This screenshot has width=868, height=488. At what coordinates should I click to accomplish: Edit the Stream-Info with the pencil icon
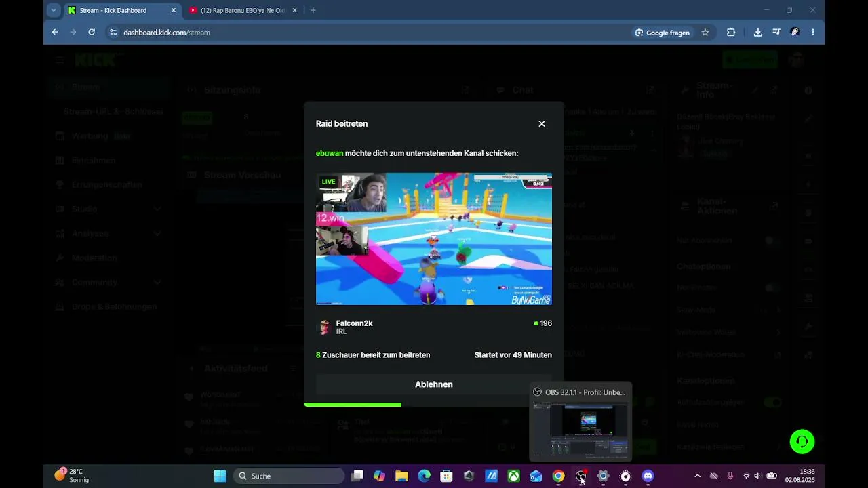756,90
